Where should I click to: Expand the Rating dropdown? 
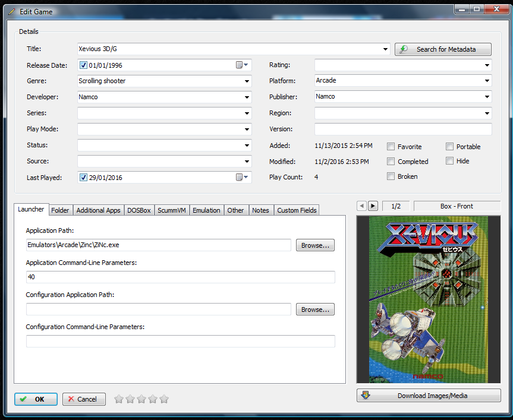487,65
